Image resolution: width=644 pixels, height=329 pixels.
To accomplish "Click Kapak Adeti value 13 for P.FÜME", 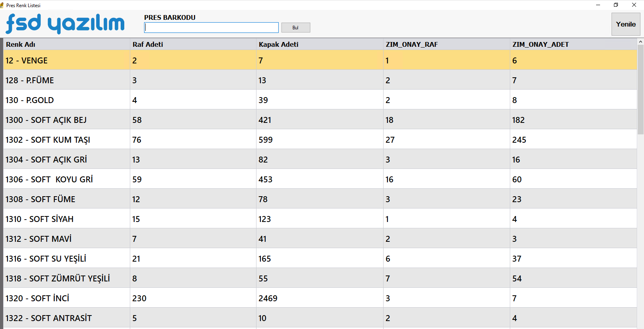I will click(x=262, y=80).
